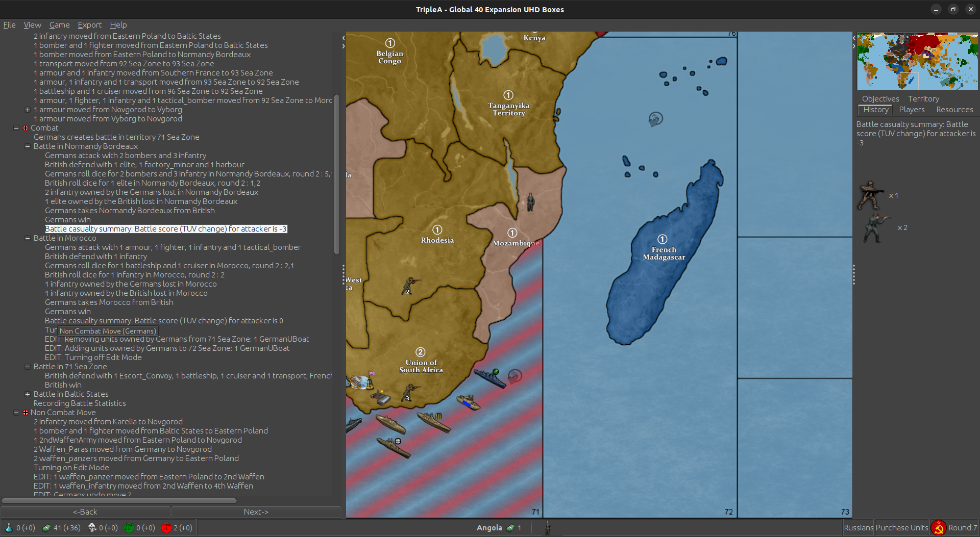Select the History tab
Viewport: 980px width, 537px height.
tap(875, 110)
